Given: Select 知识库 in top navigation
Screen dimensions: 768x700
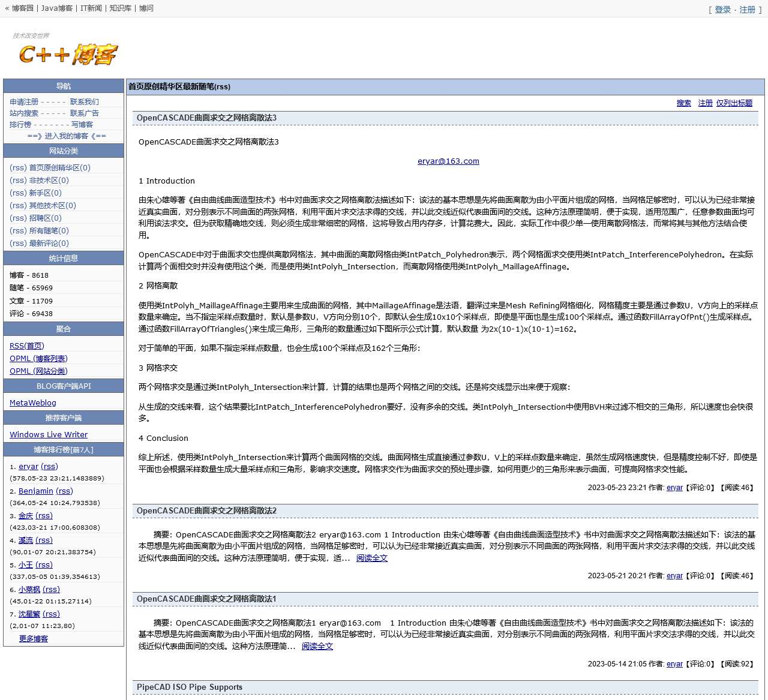Looking at the screenshot, I should click(120, 8).
